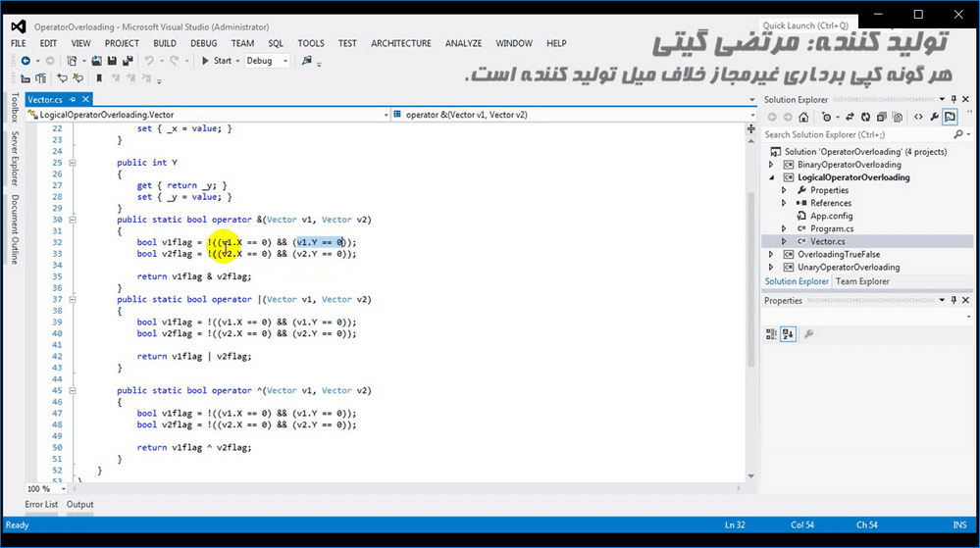Pin the Properties panel

(954, 301)
